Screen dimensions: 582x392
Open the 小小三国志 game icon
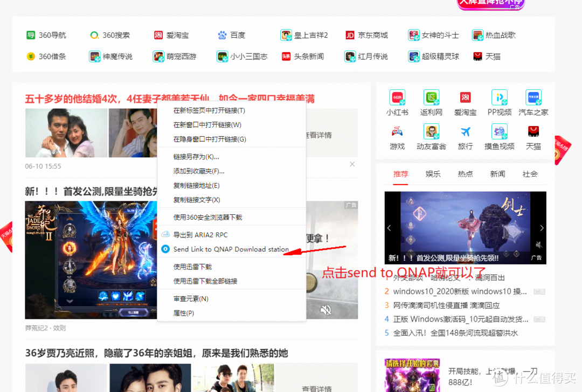coord(223,57)
